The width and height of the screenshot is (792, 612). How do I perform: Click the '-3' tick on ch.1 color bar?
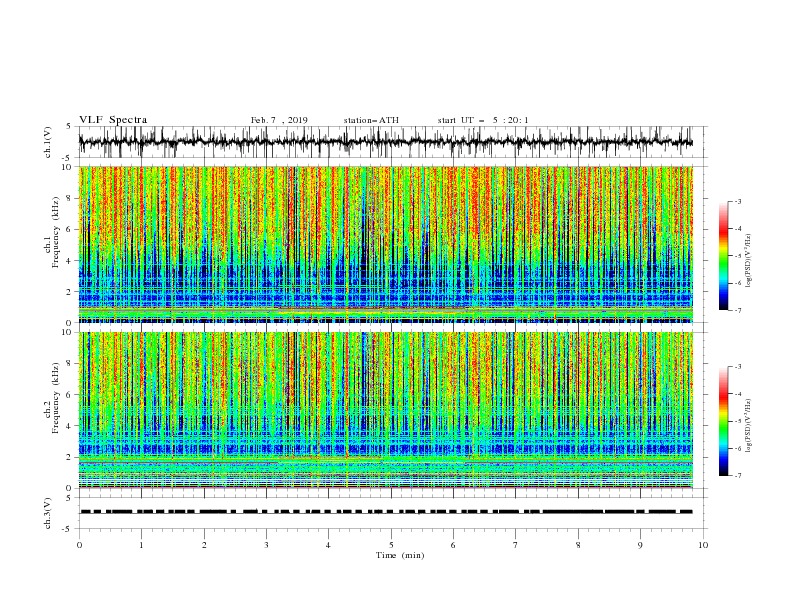tap(738, 201)
